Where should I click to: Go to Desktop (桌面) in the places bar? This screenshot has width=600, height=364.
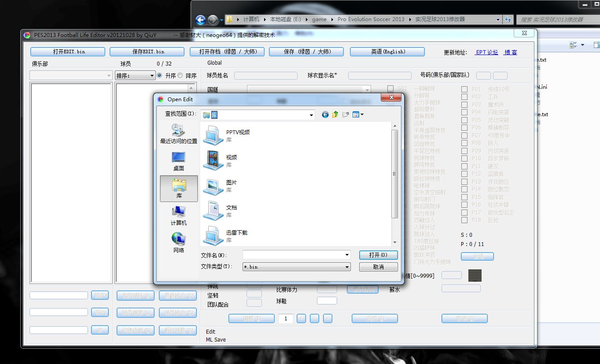179,161
